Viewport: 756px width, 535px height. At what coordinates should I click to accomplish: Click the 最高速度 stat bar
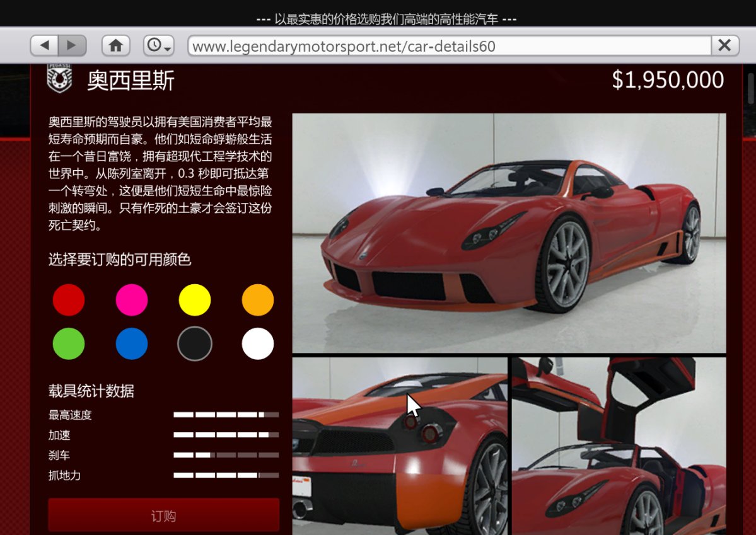click(226, 415)
